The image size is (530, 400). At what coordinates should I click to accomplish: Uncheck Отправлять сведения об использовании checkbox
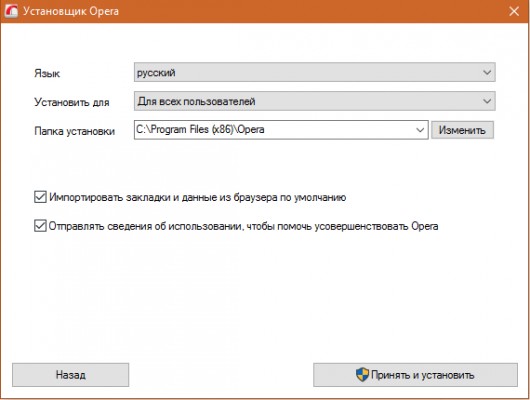click(x=40, y=226)
